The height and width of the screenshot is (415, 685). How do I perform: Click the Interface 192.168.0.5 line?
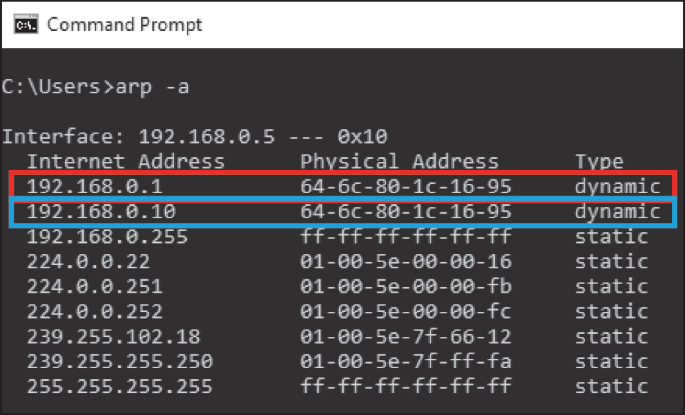tap(195, 136)
